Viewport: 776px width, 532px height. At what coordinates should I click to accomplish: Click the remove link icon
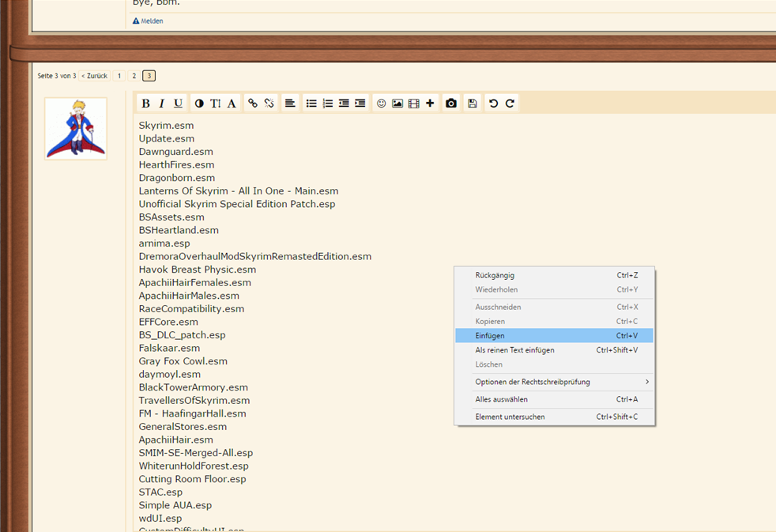269,104
